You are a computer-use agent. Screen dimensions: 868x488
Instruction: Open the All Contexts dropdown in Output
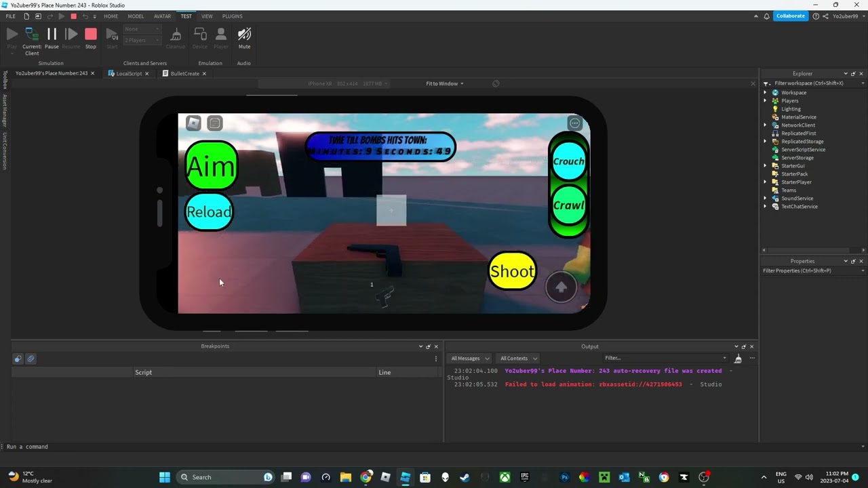[518, 358]
